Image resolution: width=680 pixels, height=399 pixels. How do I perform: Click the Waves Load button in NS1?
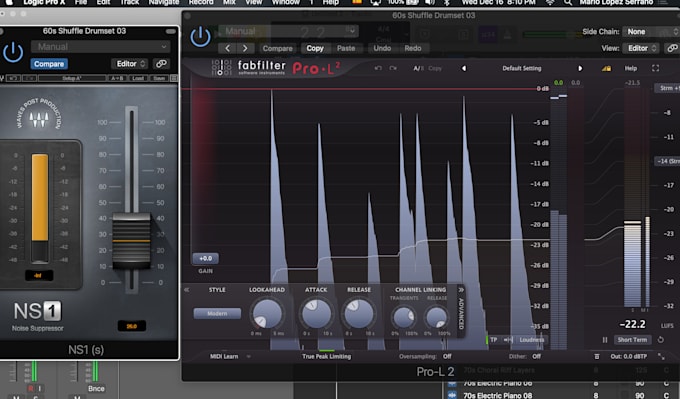(x=138, y=78)
